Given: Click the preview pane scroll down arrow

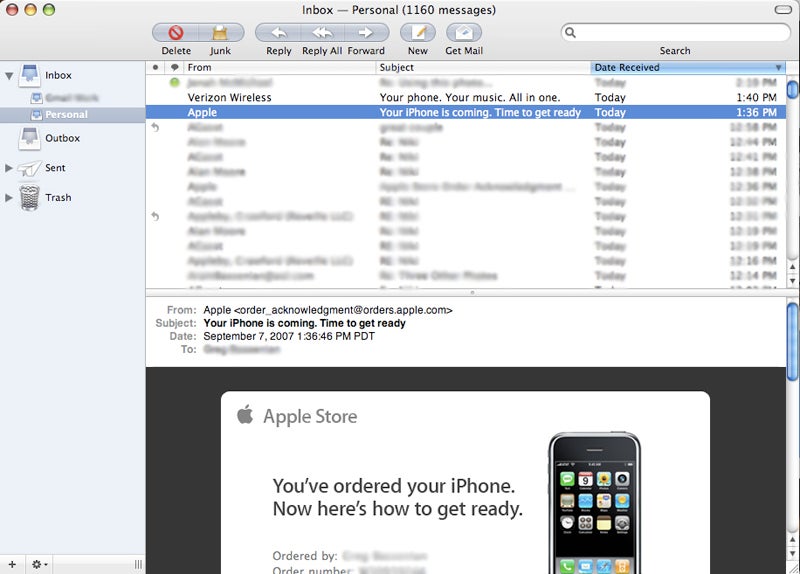Looking at the screenshot, I should click(x=792, y=554).
